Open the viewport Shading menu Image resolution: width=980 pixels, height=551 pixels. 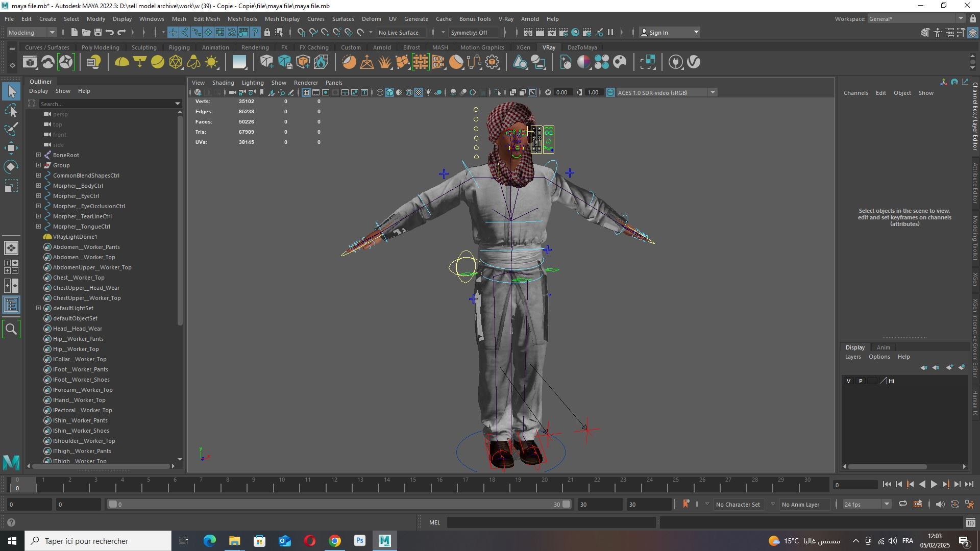point(223,83)
